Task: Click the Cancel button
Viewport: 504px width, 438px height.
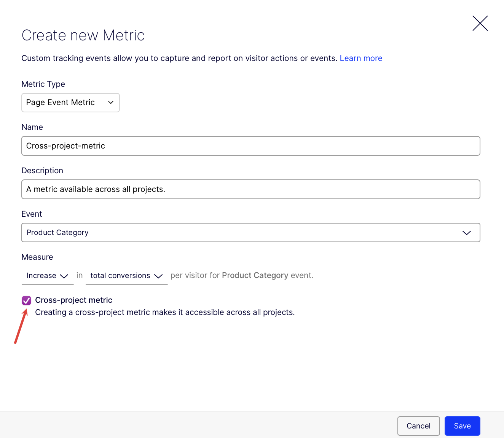Action: click(418, 426)
